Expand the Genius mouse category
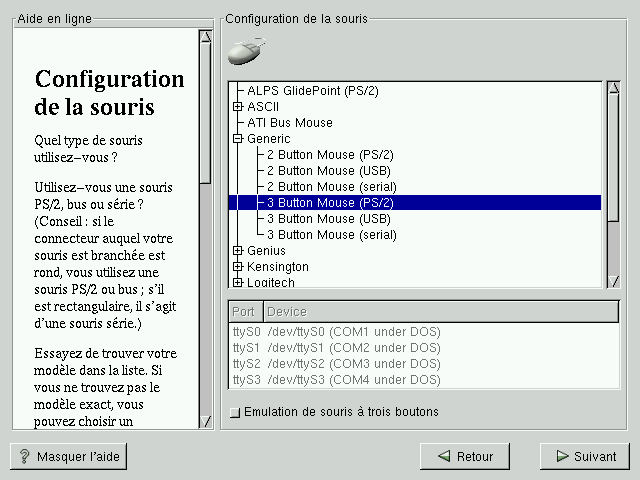Viewport: 640px width, 480px height. tap(238, 251)
